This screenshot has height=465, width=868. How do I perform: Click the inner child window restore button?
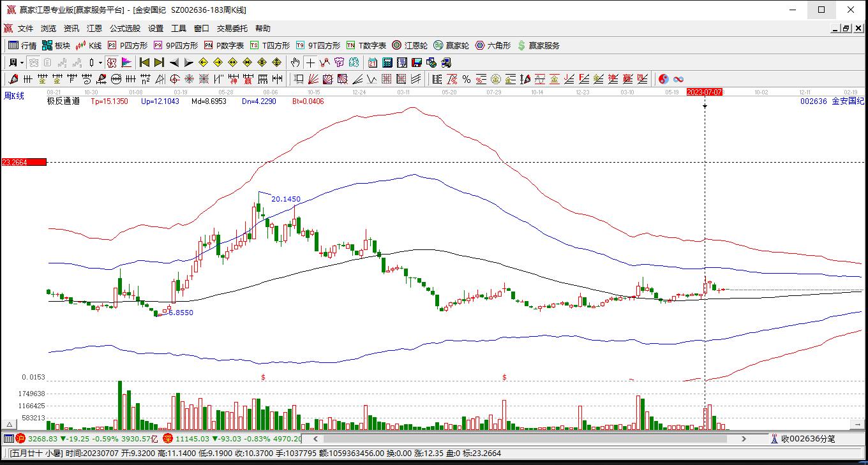tap(846, 29)
